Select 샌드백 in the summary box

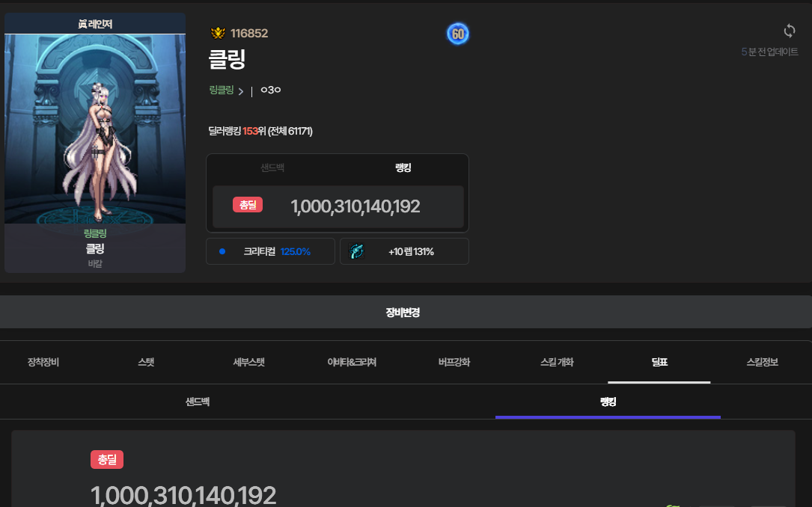pyautogui.click(x=272, y=168)
